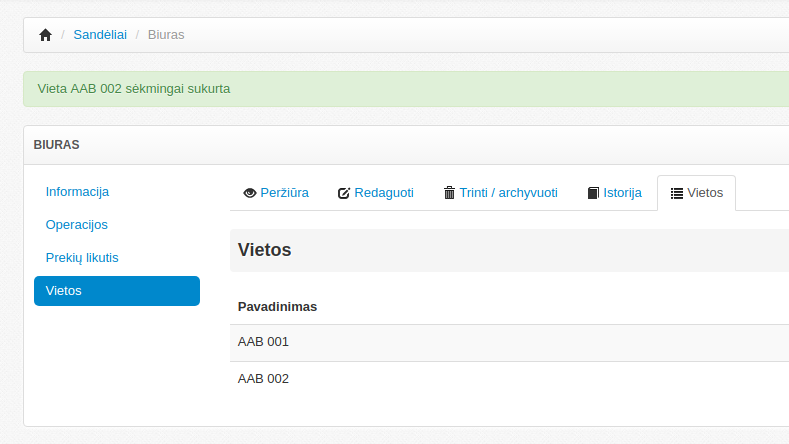Select the highlighted Vietos sidebar item
The width and height of the screenshot is (789, 444).
pyautogui.click(x=116, y=291)
